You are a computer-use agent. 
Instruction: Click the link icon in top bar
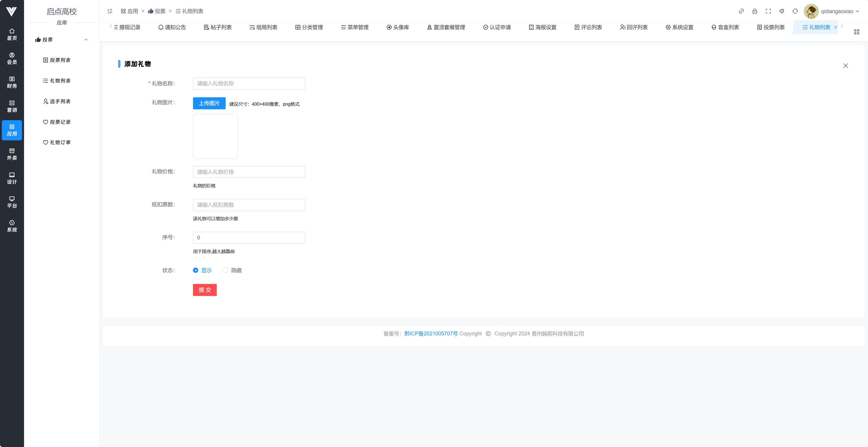tap(741, 11)
